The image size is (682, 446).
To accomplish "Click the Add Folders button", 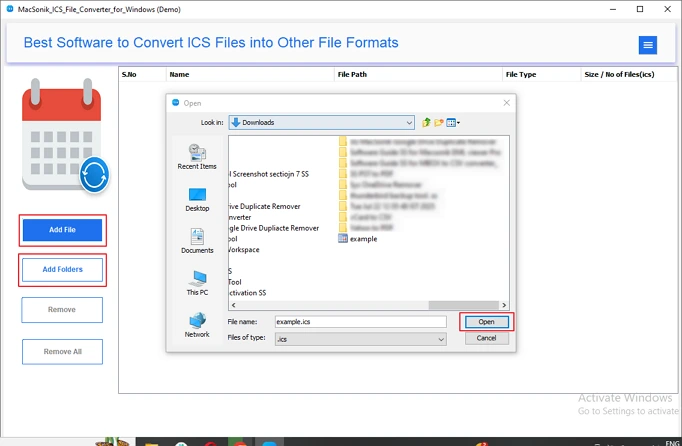I will tap(62, 269).
